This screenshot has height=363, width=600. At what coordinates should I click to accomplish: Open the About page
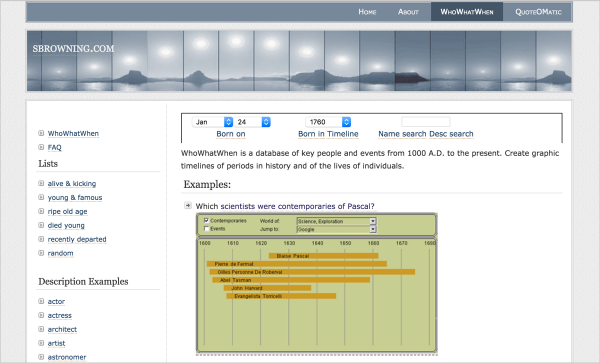pyautogui.click(x=408, y=12)
